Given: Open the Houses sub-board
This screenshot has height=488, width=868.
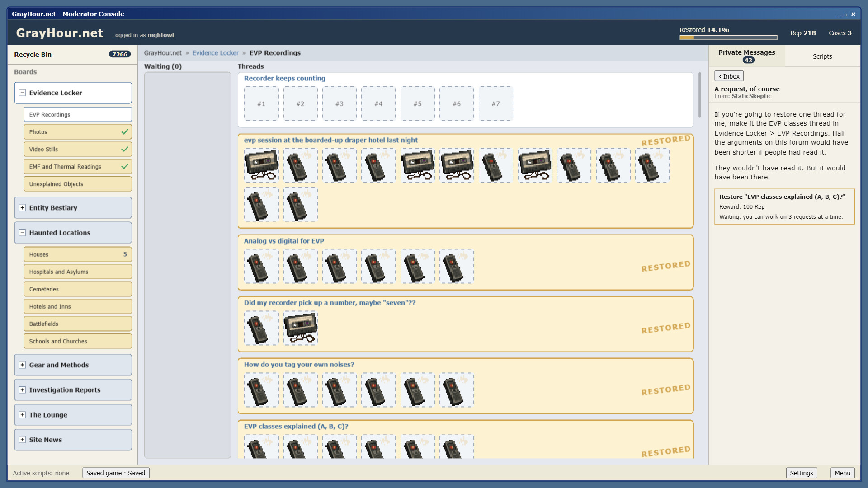Looking at the screenshot, I should (78, 254).
